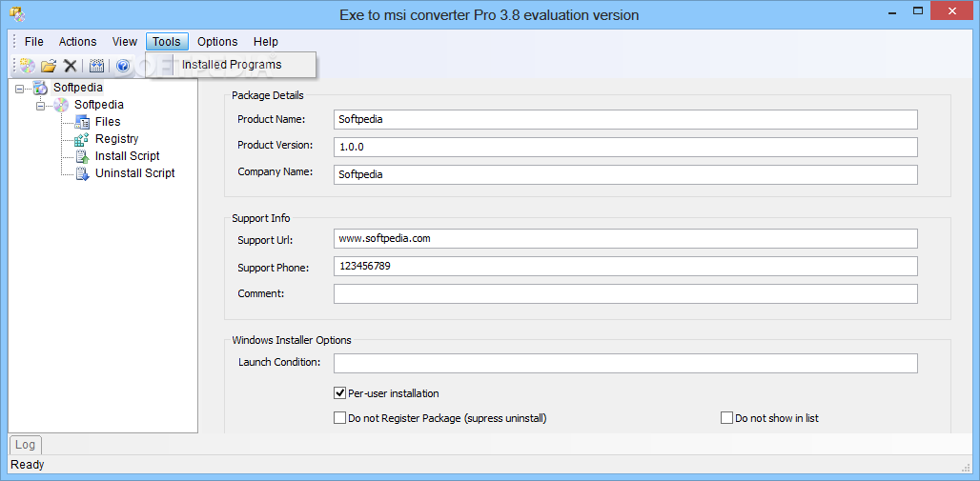Click into the Product Version field

pyautogui.click(x=625, y=148)
